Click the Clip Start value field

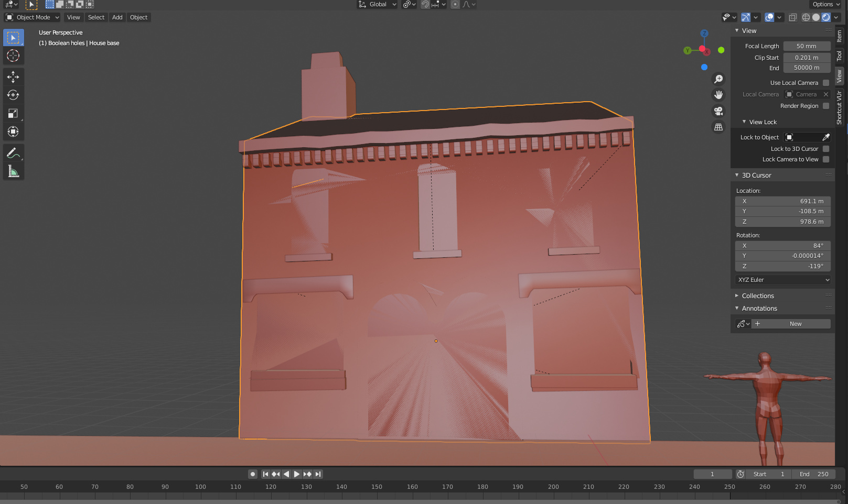(x=807, y=58)
